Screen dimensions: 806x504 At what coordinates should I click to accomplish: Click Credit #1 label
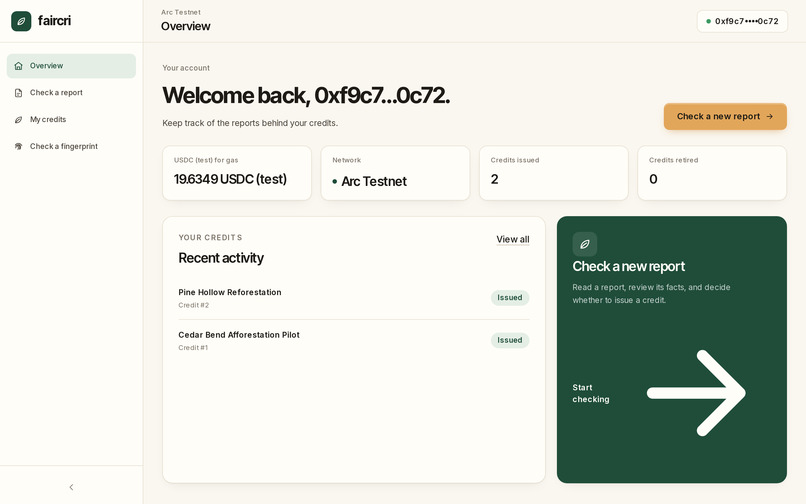click(193, 348)
